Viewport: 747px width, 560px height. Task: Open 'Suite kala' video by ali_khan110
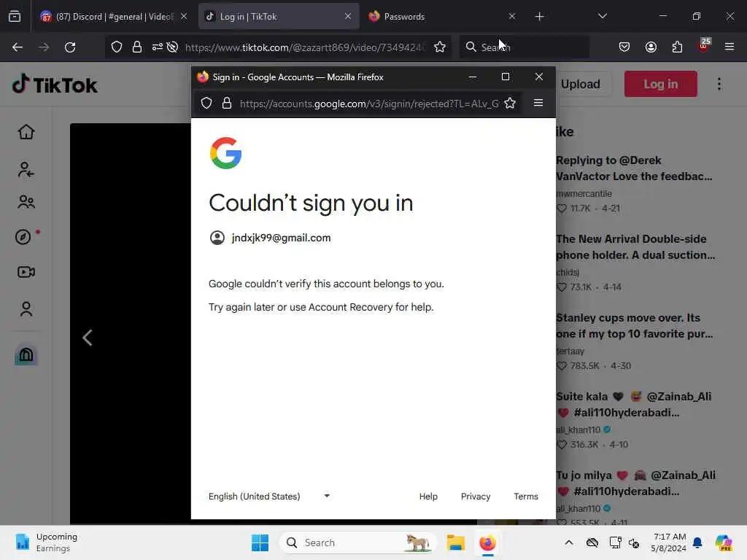coord(634,404)
